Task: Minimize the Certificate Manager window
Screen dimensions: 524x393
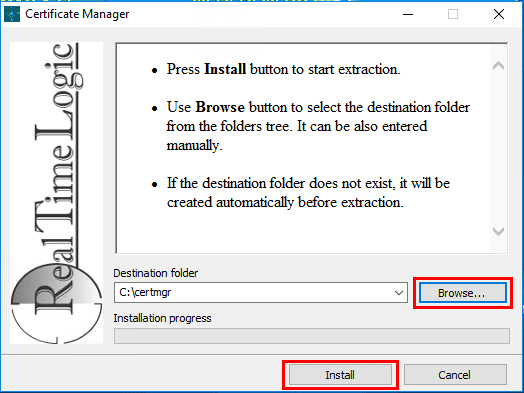Action: pyautogui.click(x=408, y=14)
